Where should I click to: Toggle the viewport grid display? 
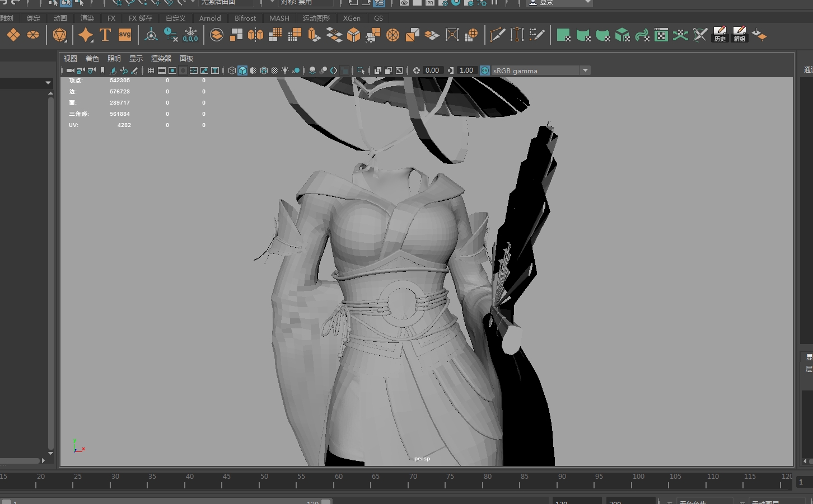tap(151, 70)
